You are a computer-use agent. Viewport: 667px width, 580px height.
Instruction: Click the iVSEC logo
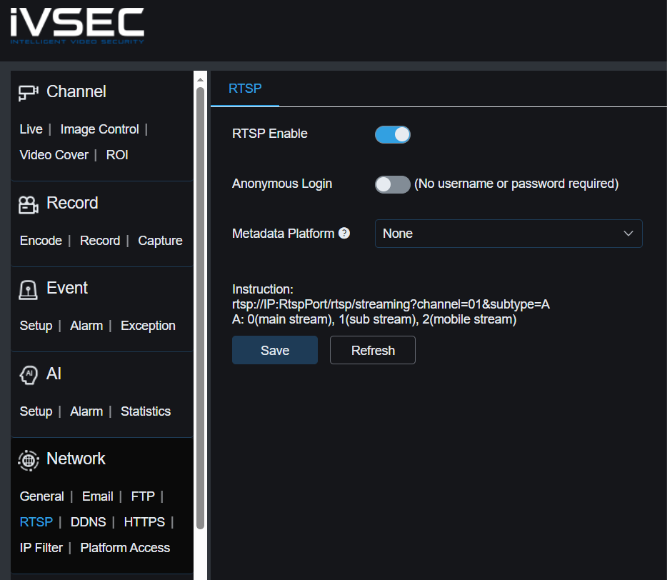tap(77, 26)
